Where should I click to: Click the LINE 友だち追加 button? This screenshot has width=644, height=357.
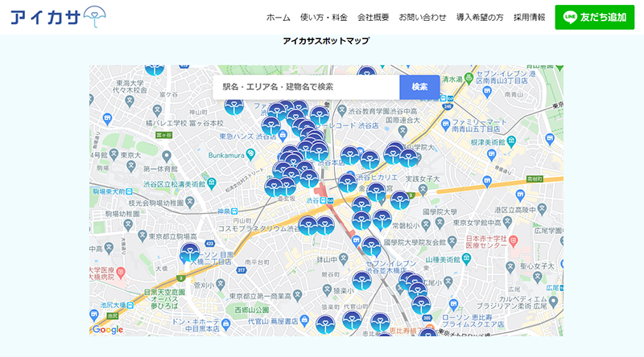click(x=595, y=17)
